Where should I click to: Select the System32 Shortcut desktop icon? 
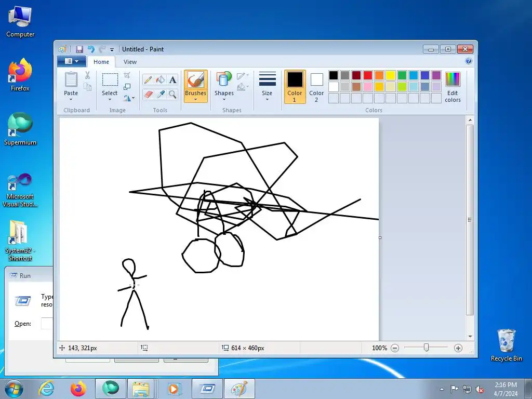[20, 241]
